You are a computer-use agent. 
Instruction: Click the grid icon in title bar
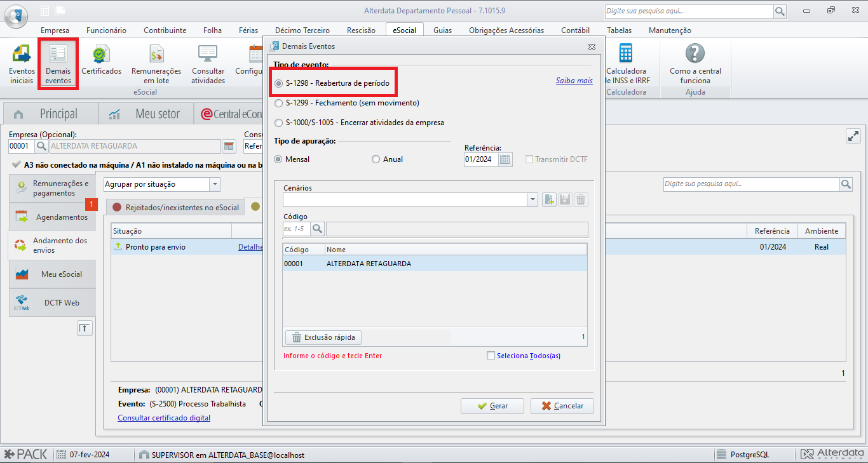[44, 11]
